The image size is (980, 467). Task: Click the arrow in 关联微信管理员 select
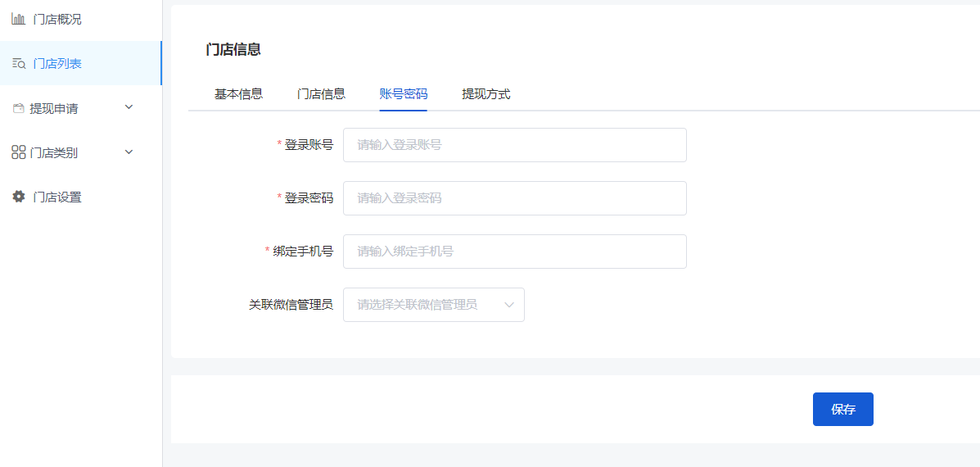(508, 305)
